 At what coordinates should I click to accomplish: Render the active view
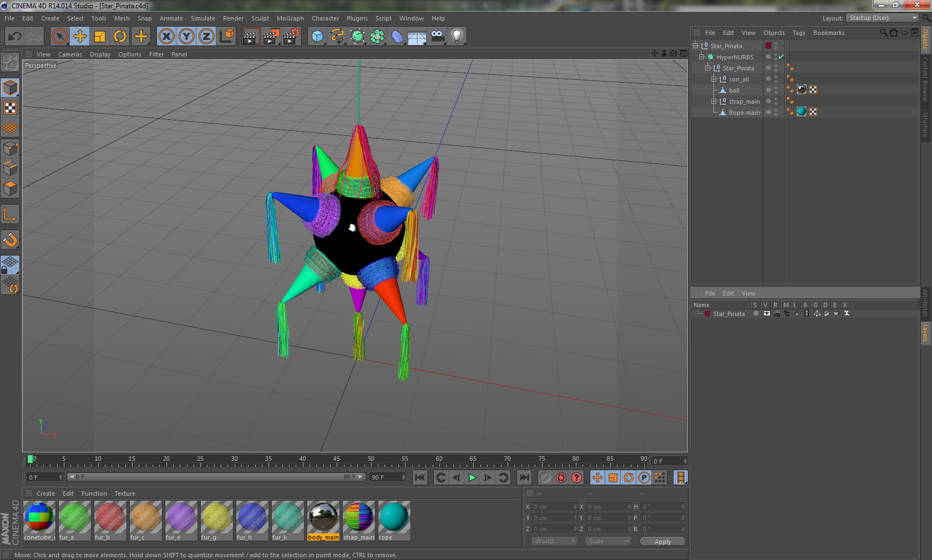click(x=251, y=37)
